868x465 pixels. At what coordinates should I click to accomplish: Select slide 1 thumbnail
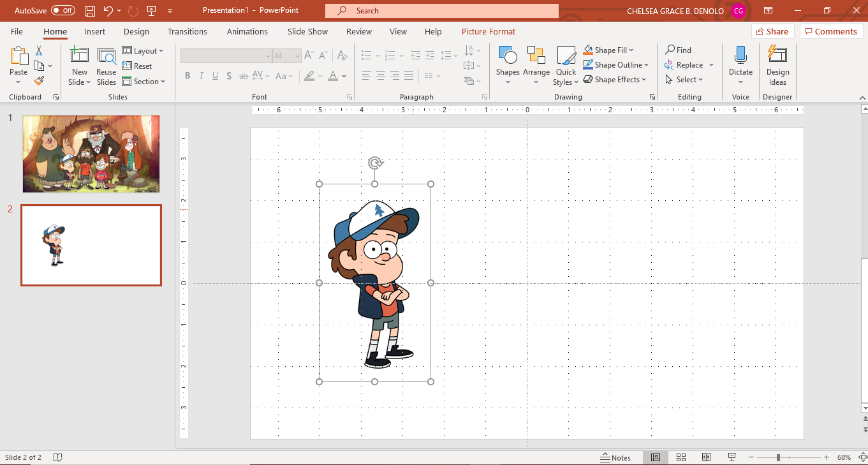click(x=91, y=154)
